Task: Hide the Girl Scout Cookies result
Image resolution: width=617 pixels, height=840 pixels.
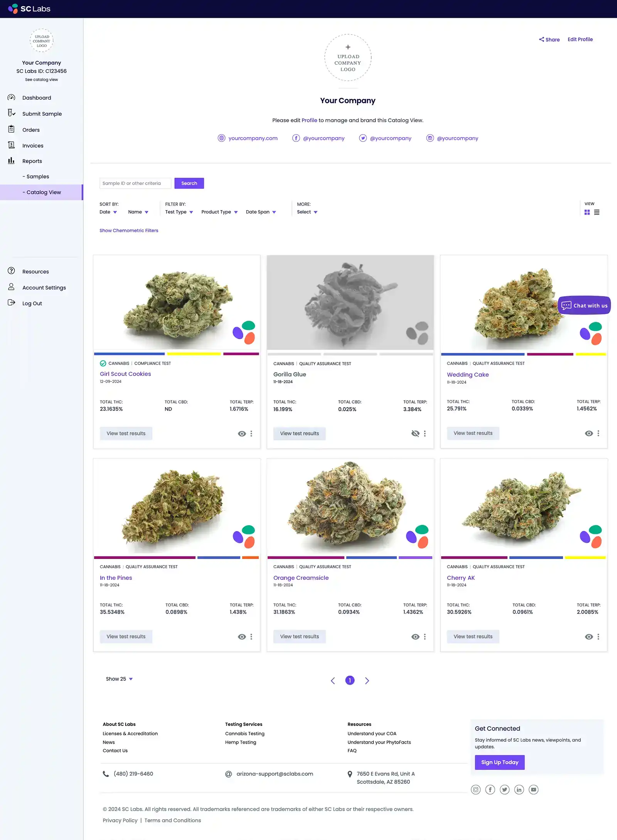Action: tap(242, 433)
